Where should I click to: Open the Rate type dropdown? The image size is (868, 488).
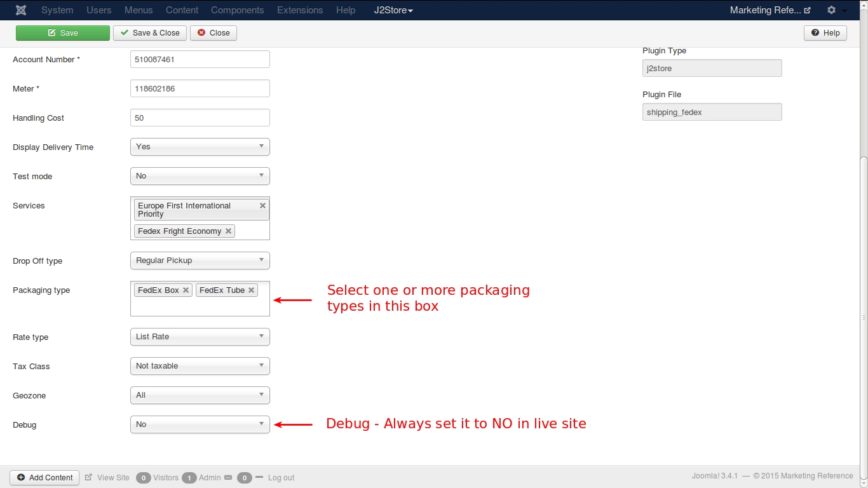point(200,337)
